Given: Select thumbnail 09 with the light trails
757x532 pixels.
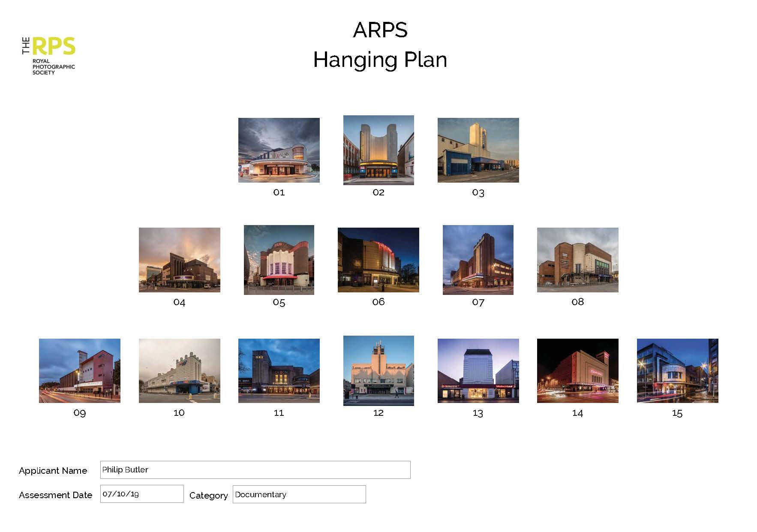Looking at the screenshot, I should tap(80, 370).
